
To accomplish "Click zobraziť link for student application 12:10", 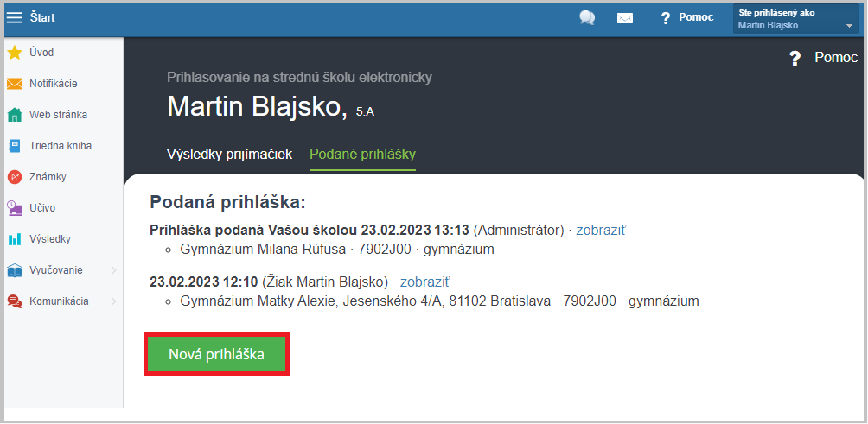I will [425, 282].
